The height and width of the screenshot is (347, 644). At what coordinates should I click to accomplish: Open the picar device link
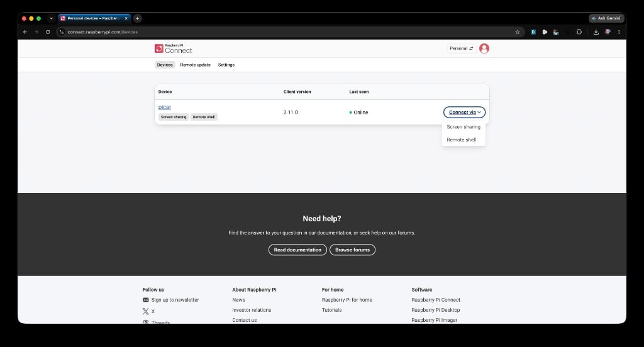(165, 107)
